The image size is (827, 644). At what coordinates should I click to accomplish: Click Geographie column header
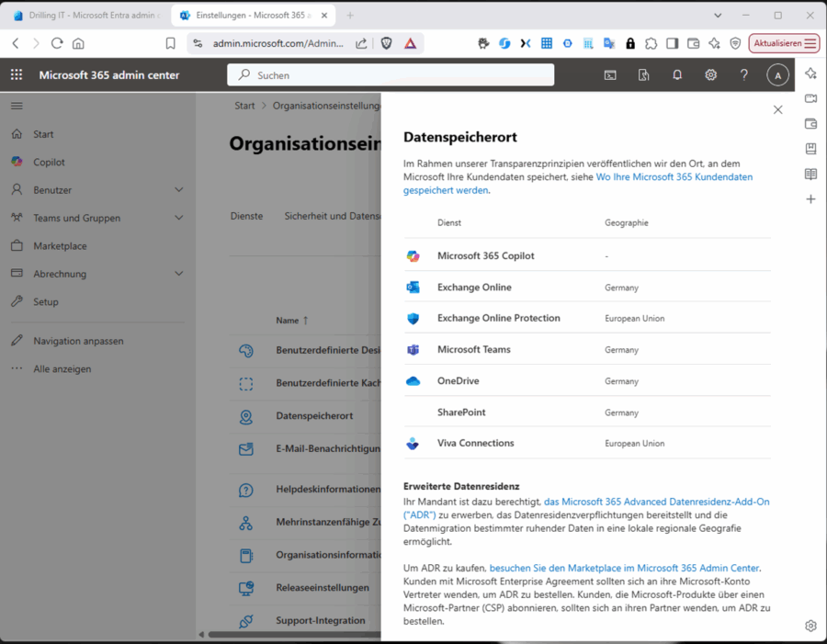pyautogui.click(x=626, y=222)
